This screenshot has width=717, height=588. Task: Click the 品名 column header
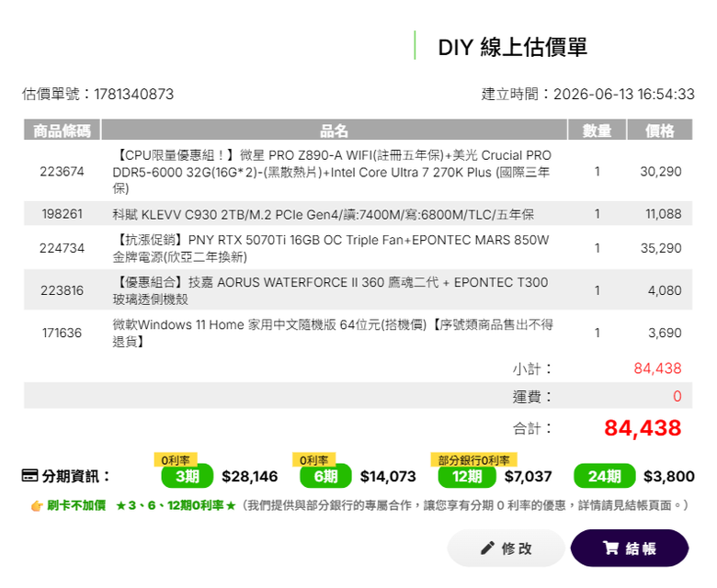[334, 130]
